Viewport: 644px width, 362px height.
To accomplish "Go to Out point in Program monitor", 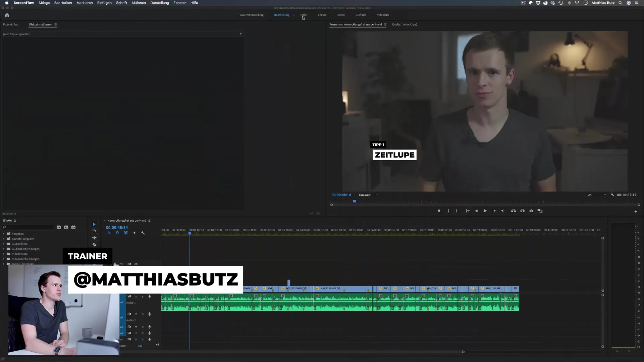I will tap(502, 211).
